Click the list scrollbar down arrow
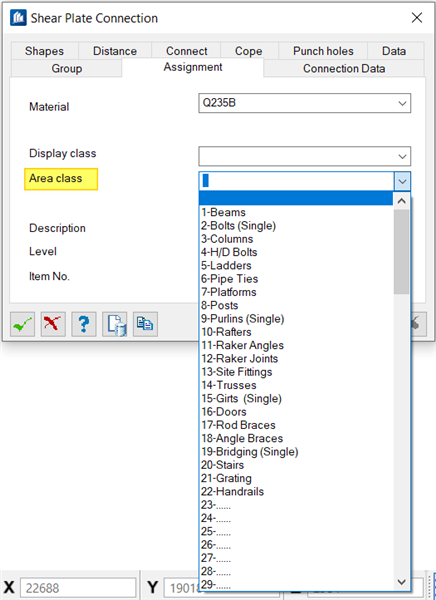 click(402, 582)
